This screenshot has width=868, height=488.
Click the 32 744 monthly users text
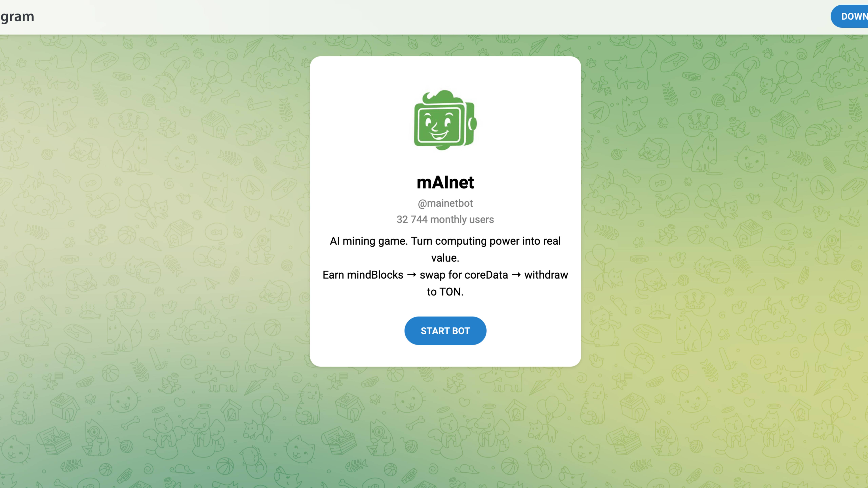click(445, 220)
